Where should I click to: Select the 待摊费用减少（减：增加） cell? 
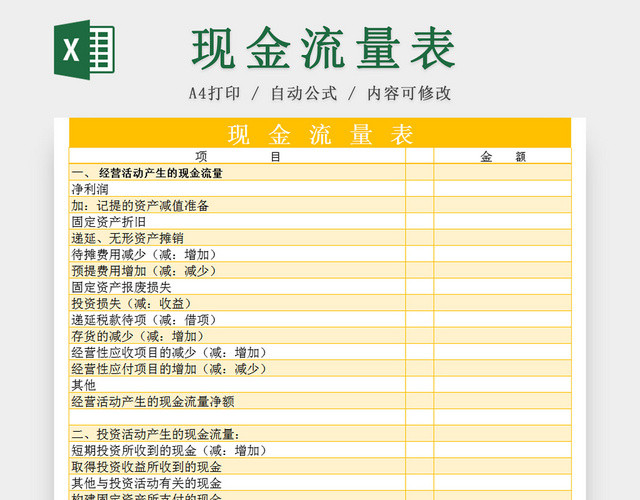[x=237, y=254]
